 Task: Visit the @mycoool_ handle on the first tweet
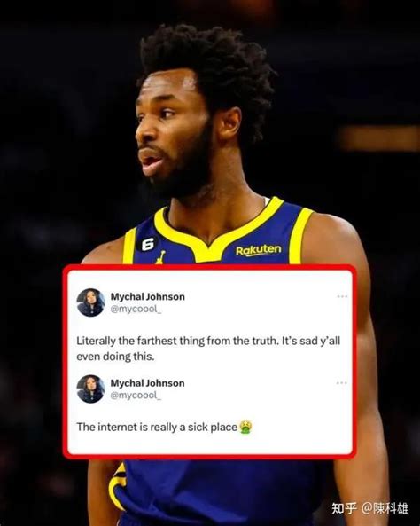(x=136, y=309)
